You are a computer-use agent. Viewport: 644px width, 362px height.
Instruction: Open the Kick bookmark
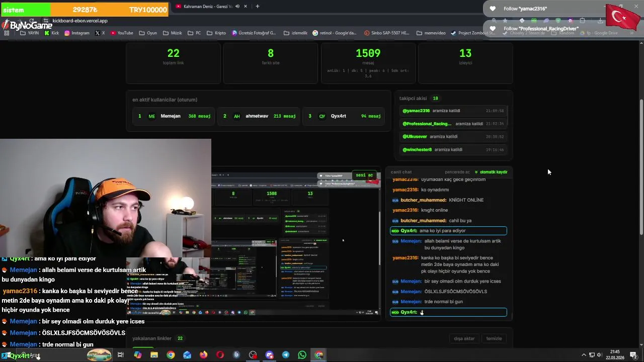(x=52, y=33)
